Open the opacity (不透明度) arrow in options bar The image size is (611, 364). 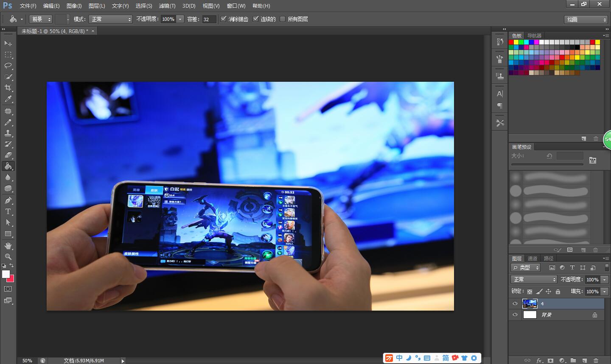click(180, 19)
